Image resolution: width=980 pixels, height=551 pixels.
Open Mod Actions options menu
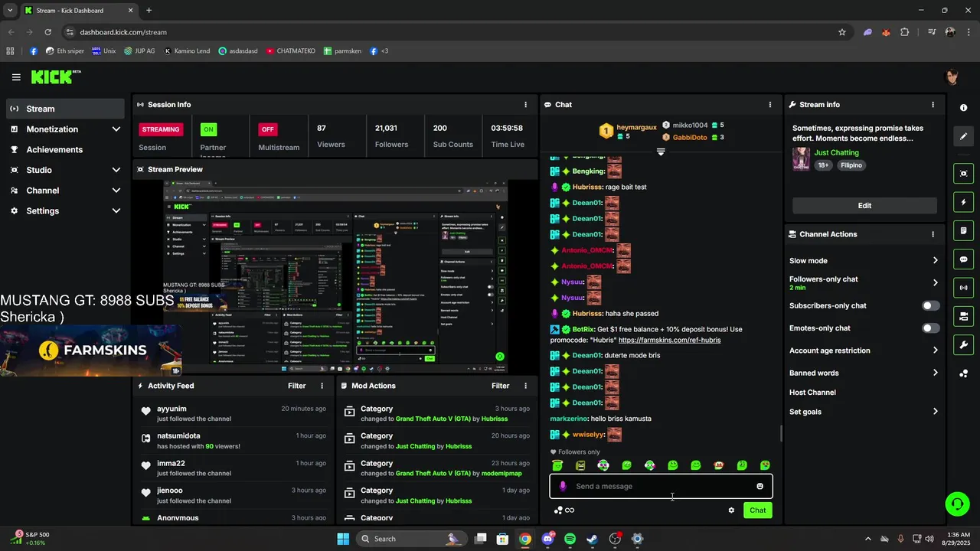click(525, 386)
